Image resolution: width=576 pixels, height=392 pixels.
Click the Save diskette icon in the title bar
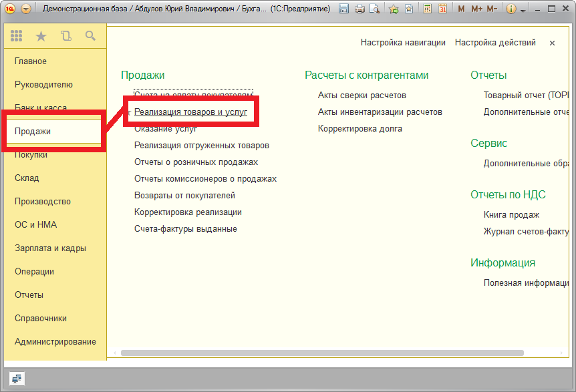tap(343, 9)
